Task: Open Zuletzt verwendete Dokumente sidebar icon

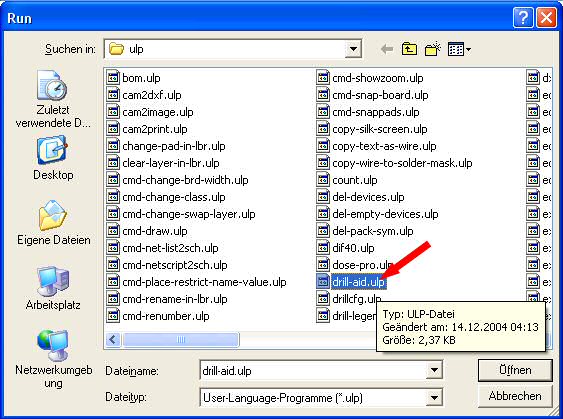Action: (53, 99)
